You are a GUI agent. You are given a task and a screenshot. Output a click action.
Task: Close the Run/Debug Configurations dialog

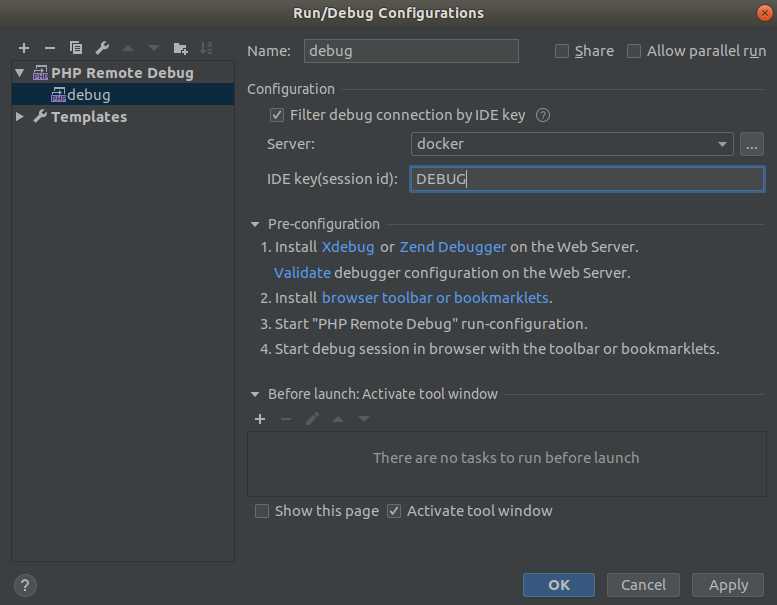point(765,13)
